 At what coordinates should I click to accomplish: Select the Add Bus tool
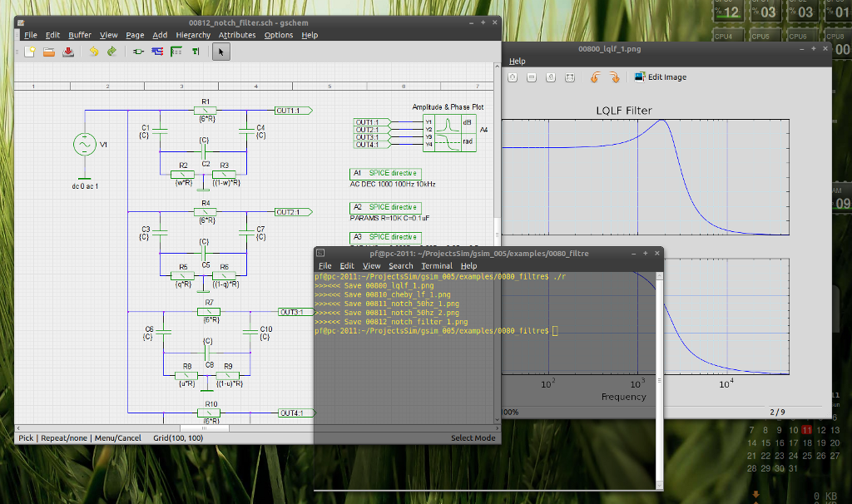click(176, 52)
